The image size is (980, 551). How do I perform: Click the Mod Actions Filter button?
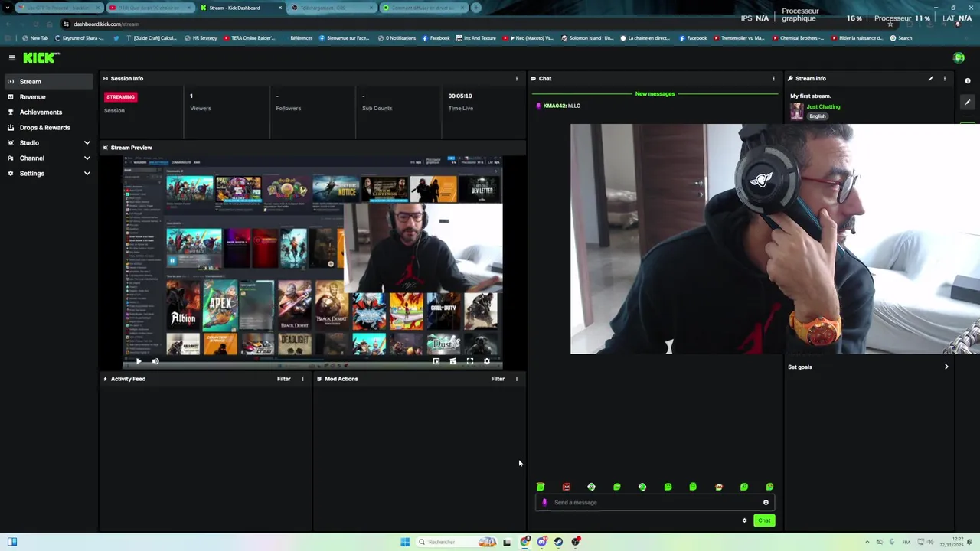point(498,379)
